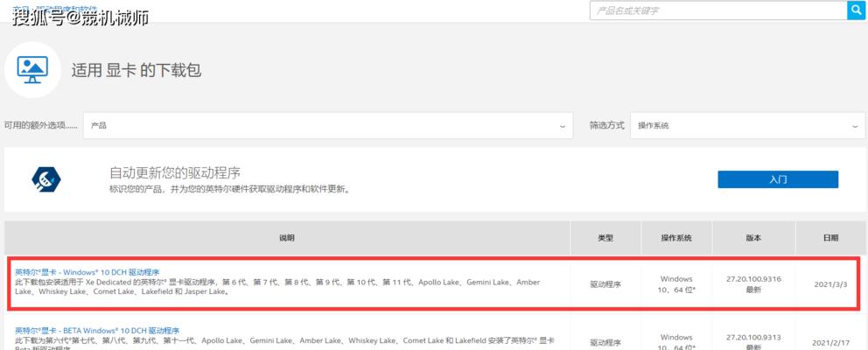The image size is (868, 350).
Task: Open 英特尔显卡 - Windows 10 DCH 驱动程序 link
Action: pyautogui.click(x=87, y=272)
